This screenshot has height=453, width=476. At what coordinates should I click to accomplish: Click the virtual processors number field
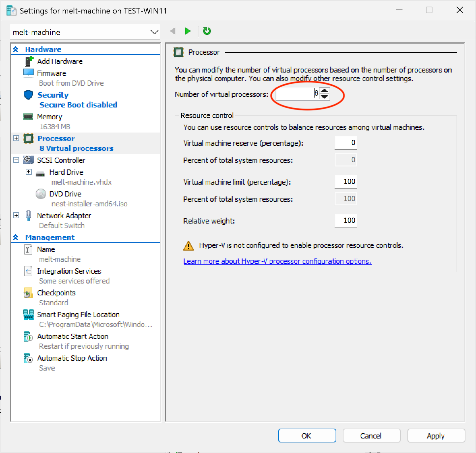pos(298,94)
